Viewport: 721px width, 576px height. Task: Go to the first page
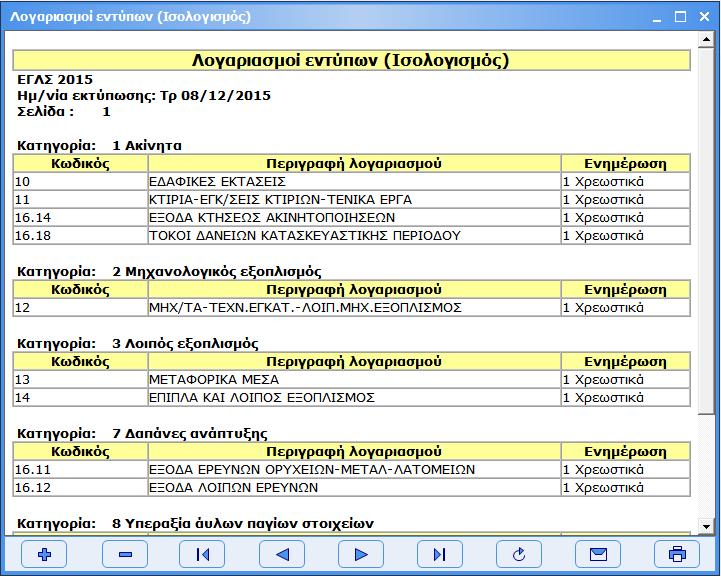click(x=202, y=554)
